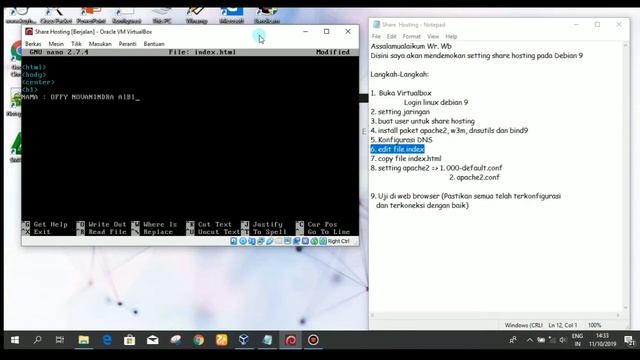
Task: Click the USB devices icon in VirtualBox status bar
Action: click(x=270, y=241)
